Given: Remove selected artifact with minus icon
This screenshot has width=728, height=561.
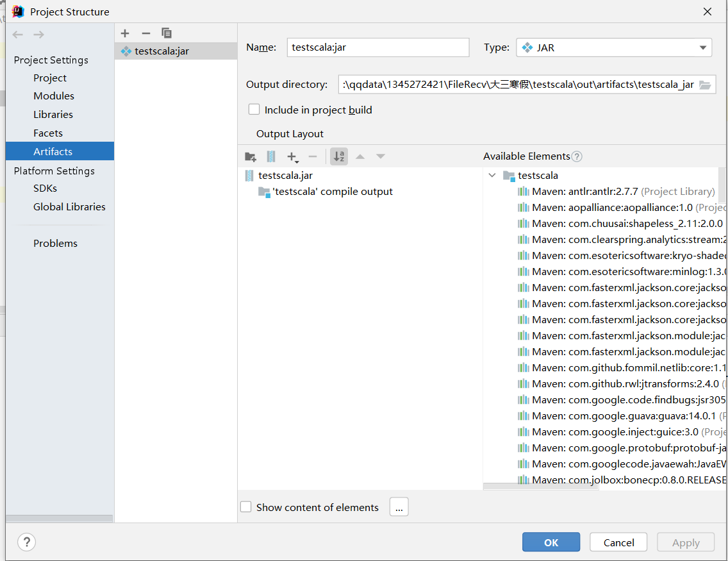Looking at the screenshot, I should (145, 33).
